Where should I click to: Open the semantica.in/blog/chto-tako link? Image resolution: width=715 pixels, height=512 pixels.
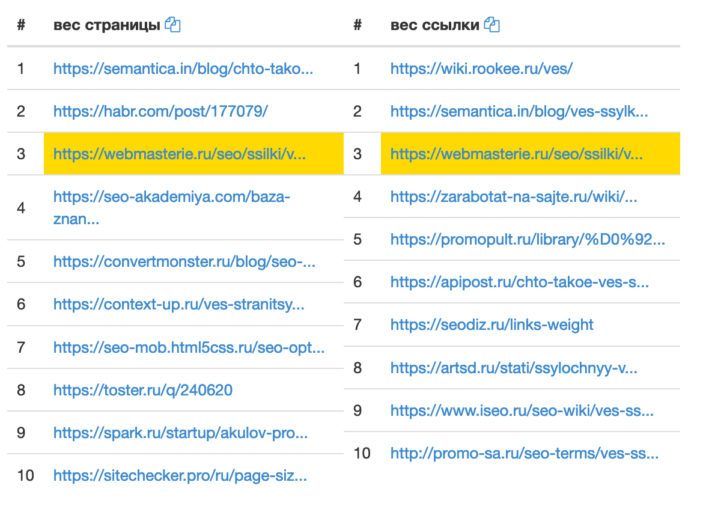click(x=183, y=69)
